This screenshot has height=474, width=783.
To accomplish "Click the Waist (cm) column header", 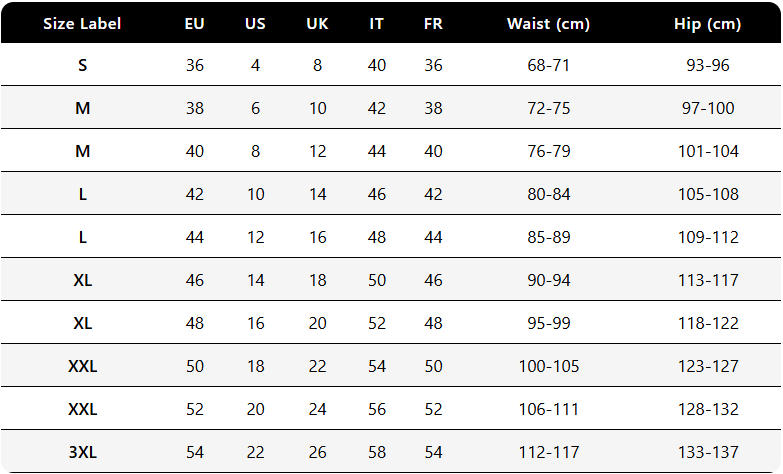I will (549, 23).
